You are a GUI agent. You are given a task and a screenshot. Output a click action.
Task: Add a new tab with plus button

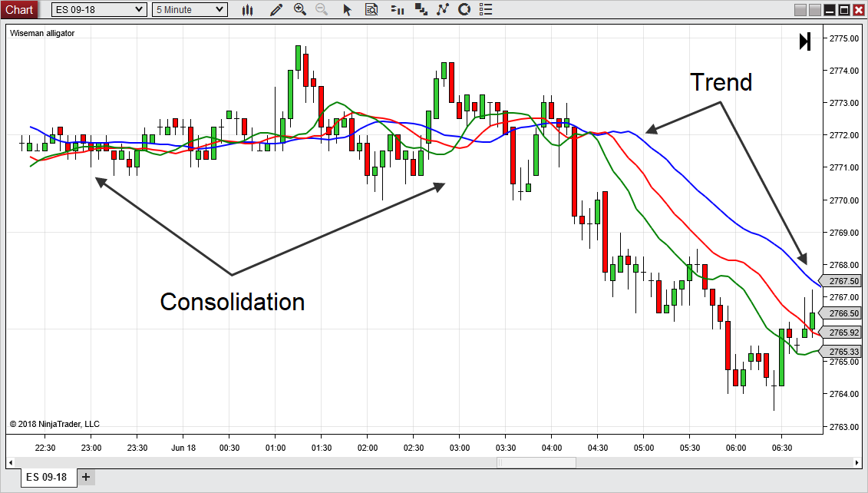pos(86,477)
